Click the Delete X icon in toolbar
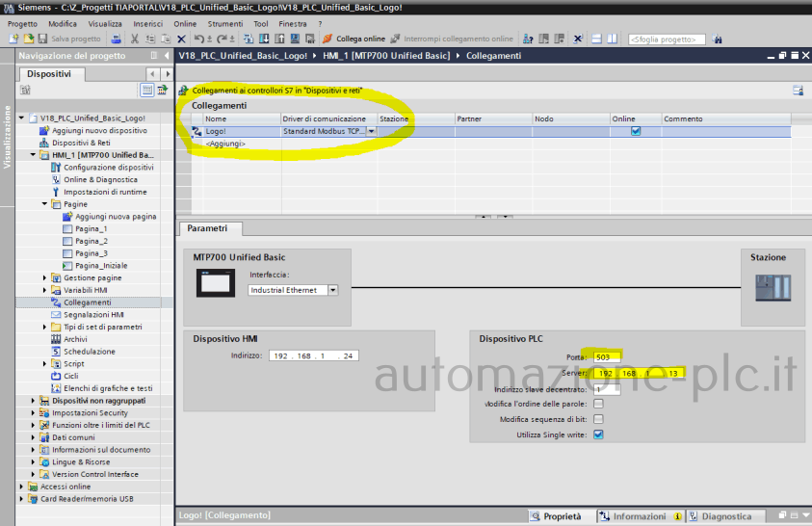812x526 pixels. pyautogui.click(x=181, y=39)
